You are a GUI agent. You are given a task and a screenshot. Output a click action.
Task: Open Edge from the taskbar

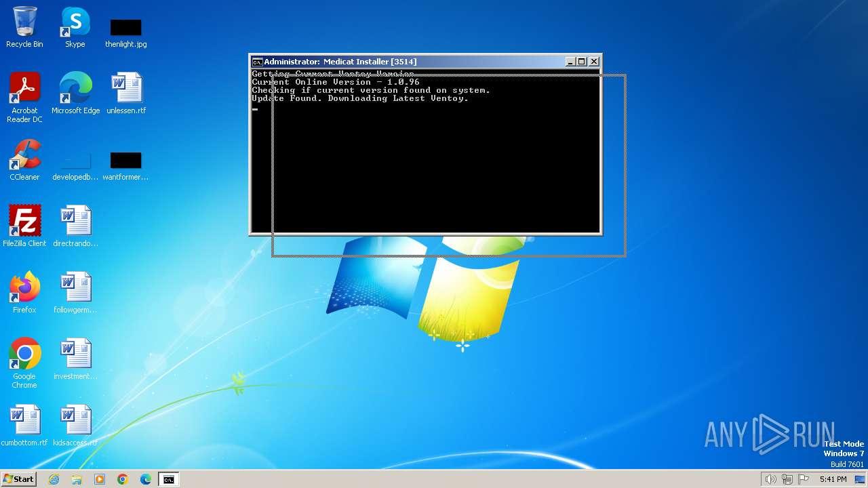pos(146,479)
